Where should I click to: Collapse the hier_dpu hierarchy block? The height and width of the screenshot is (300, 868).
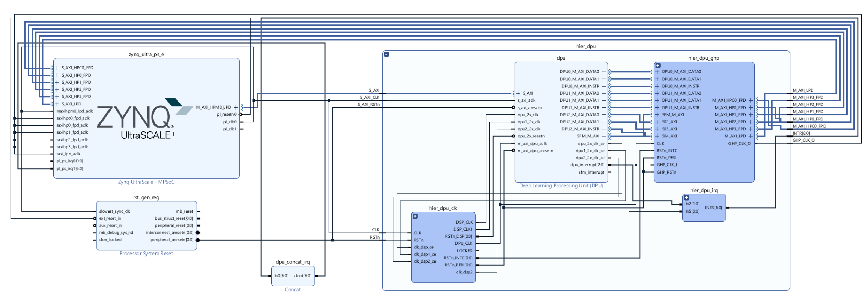coord(387,54)
